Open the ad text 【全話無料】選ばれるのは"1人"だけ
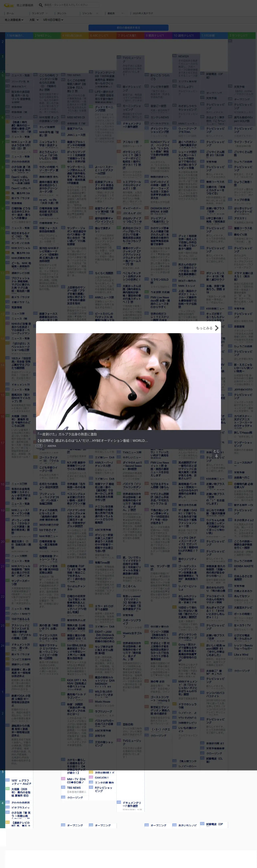257x868 pixels. pos(92,440)
